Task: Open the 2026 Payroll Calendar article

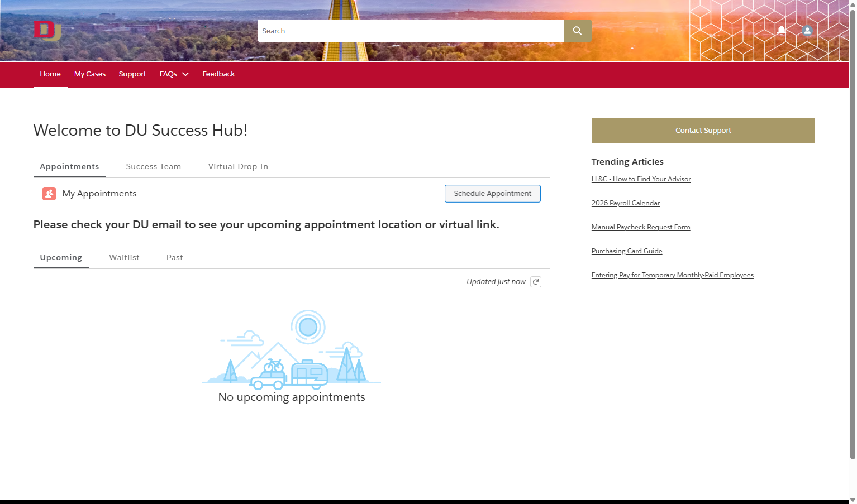Action: (x=626, y=203)
